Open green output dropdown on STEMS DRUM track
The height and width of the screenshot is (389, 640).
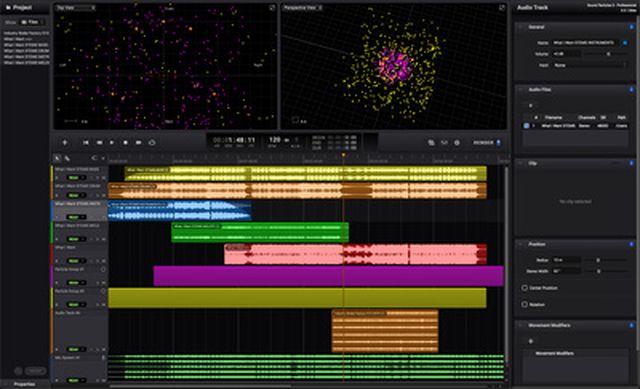(x=76, y=195)
